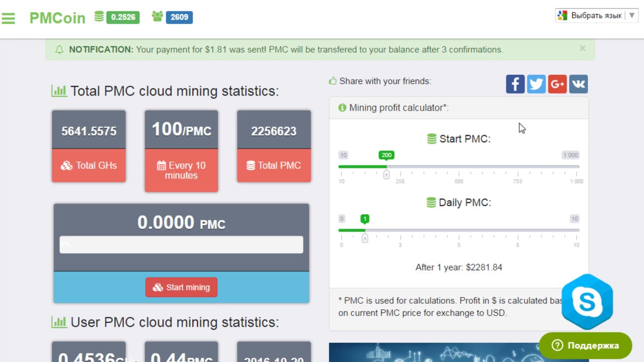Click the Daily PMC slider handle
Viewport: 644px width, 362px height.
365,238
